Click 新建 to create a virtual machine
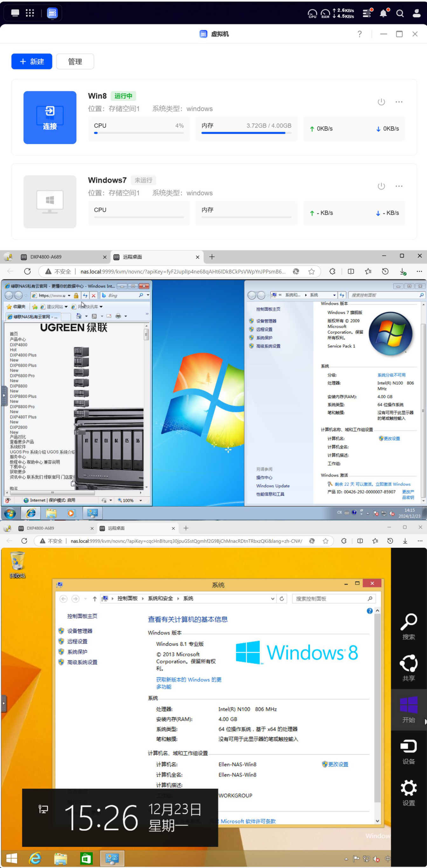Screen dimensions: 427x868 32,61
